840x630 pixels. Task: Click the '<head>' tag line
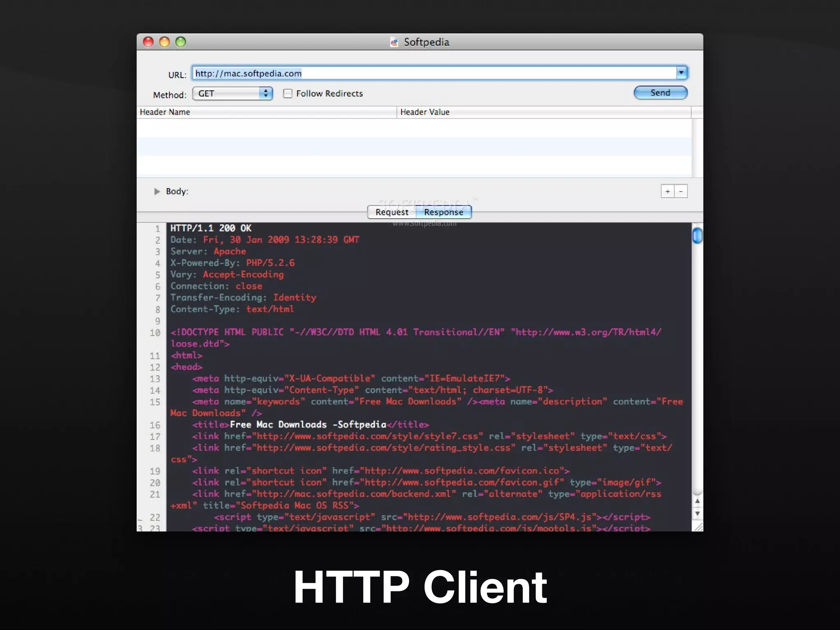[x=187, y=367]
